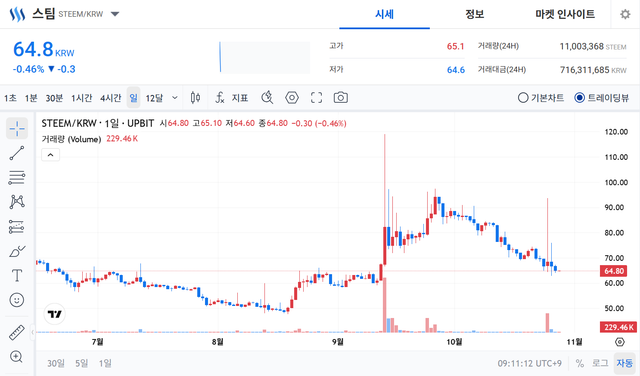The image size is (640, 376).
Task: Collapse the drawing toolbar side handle
Action: 33,332
